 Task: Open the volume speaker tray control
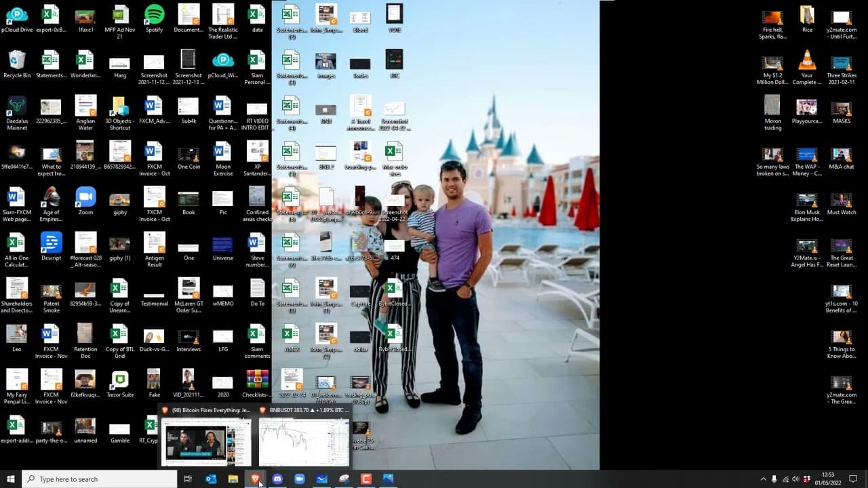795,479
